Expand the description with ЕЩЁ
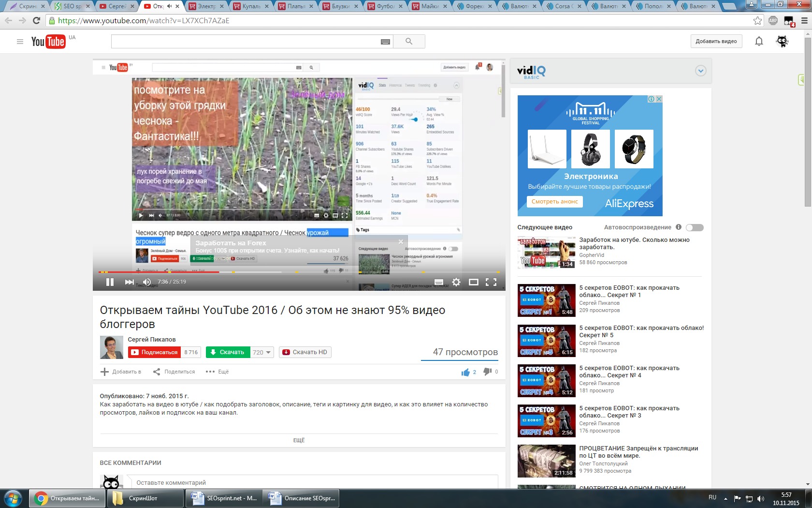Image resolution: width=812 pixels, height=508 pixels. coord(299,440)
